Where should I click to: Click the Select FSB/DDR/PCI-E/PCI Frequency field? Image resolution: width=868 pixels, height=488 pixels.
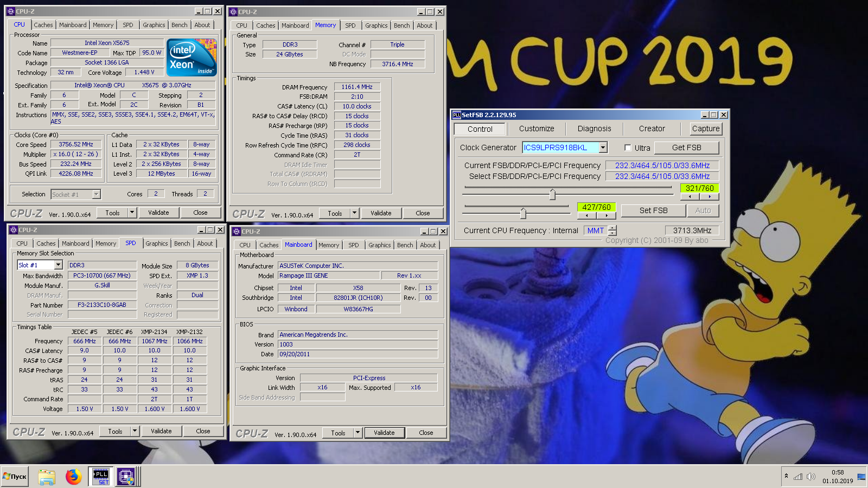[x=662, y=176]
